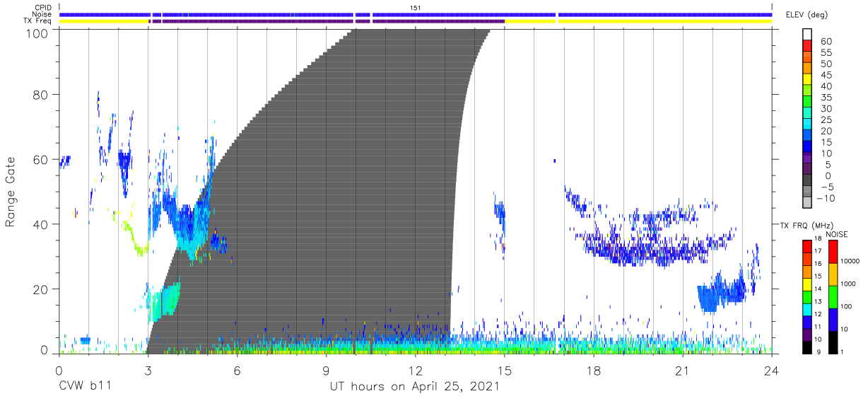Click x-axis tick label 18
The image size is (868, 401).
click(x=593, y=369)
